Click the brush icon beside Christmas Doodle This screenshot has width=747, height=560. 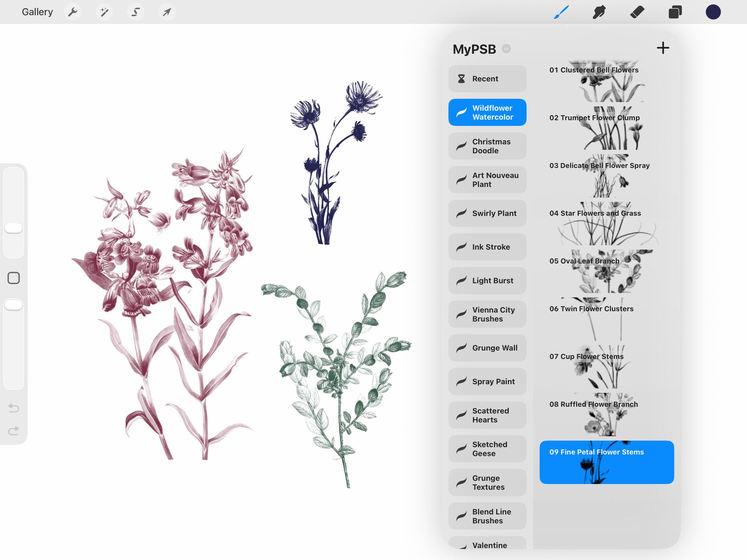point(461,146)
